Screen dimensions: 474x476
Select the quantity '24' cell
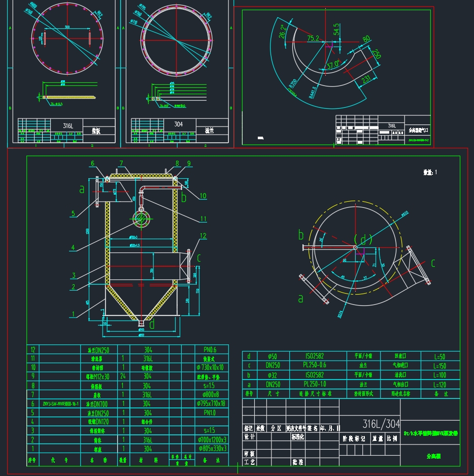[x=123, y=376]
